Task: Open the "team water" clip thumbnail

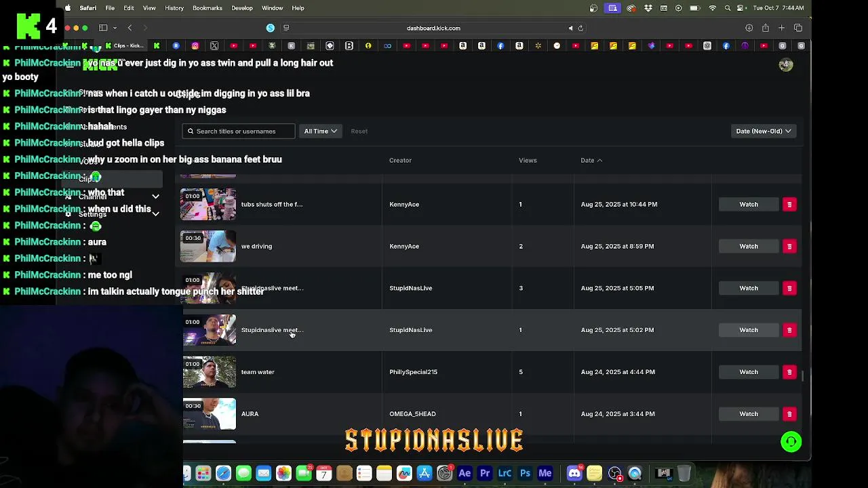Action: click(210, 372)
